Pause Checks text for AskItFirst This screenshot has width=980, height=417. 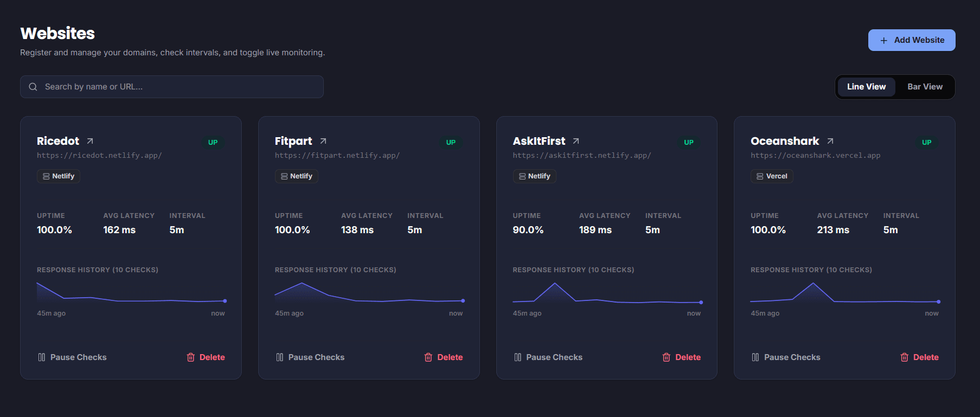click(x=554, y=357)
